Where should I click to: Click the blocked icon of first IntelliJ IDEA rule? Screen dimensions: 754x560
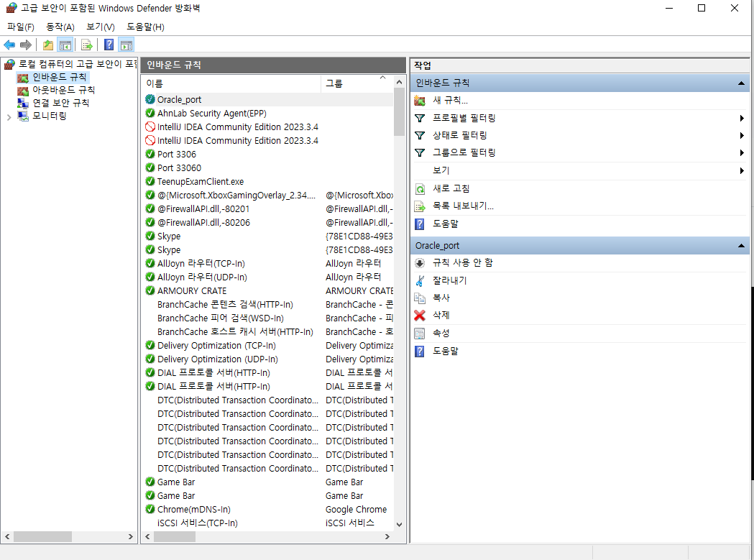coord(150,127)
